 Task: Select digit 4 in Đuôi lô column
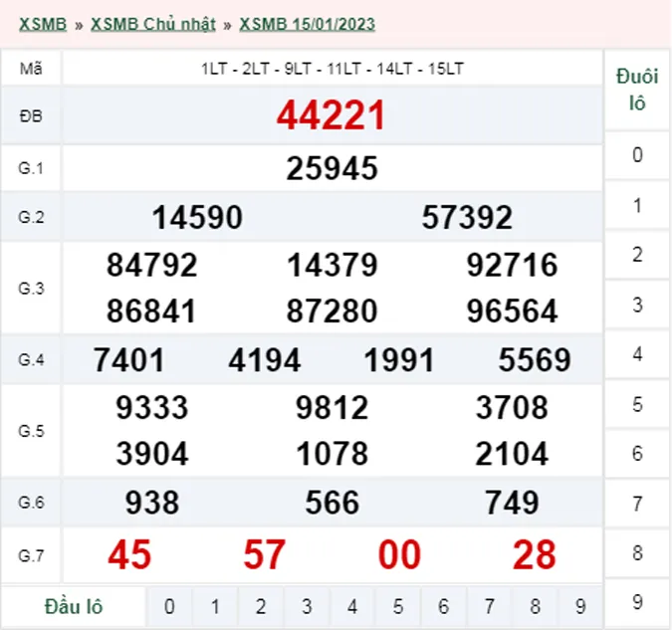[637, 353]
